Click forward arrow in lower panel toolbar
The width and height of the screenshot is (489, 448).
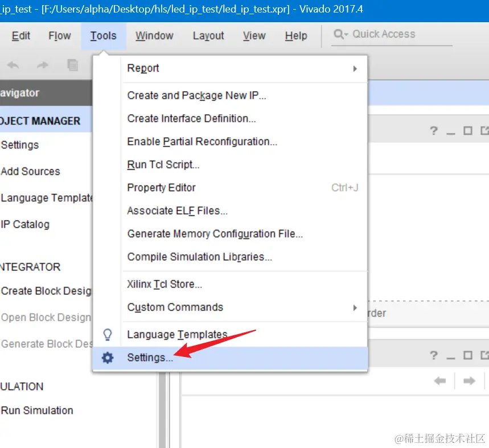point(469,381)
